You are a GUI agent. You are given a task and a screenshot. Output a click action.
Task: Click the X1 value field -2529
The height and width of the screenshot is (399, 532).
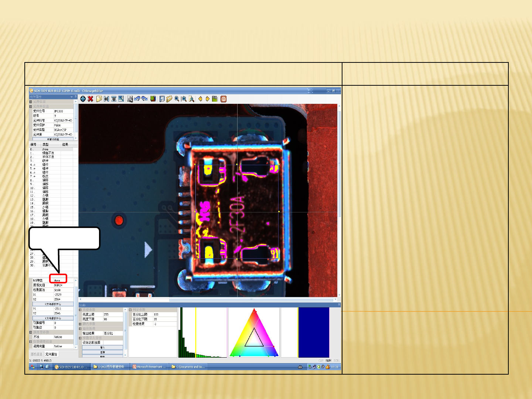coord(64,295)
